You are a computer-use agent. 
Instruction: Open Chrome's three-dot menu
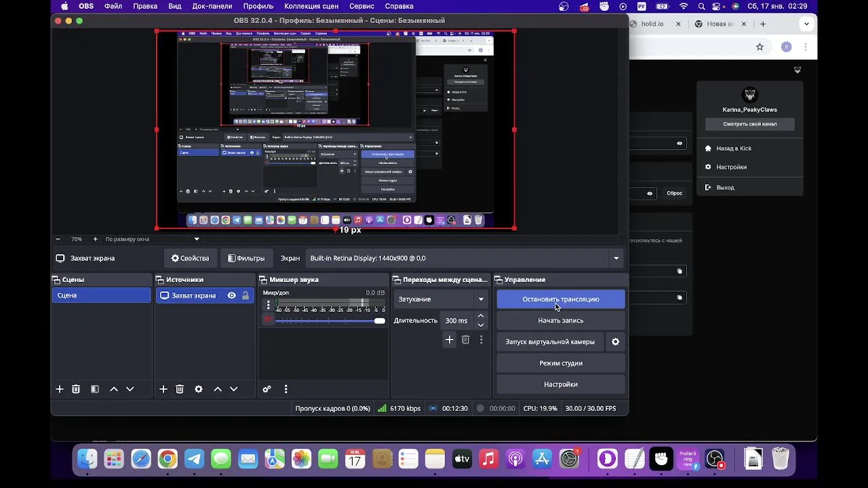[806, 47]
